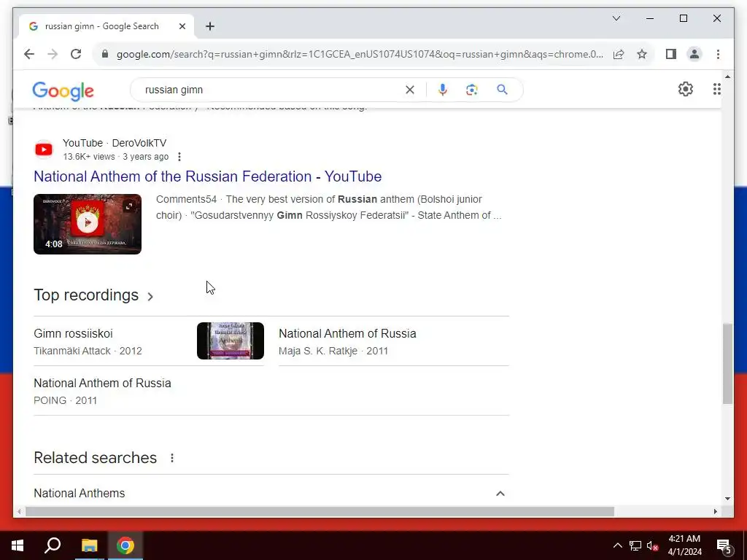Click the YouTube favicon of the result
The width and height of the screenshot is (747, 560).
pos(44,149)
